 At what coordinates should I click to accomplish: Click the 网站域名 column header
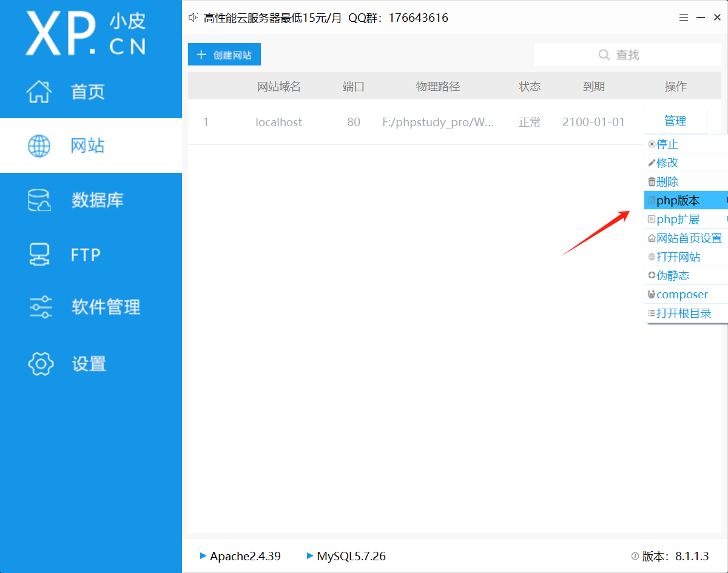(279, 87)
